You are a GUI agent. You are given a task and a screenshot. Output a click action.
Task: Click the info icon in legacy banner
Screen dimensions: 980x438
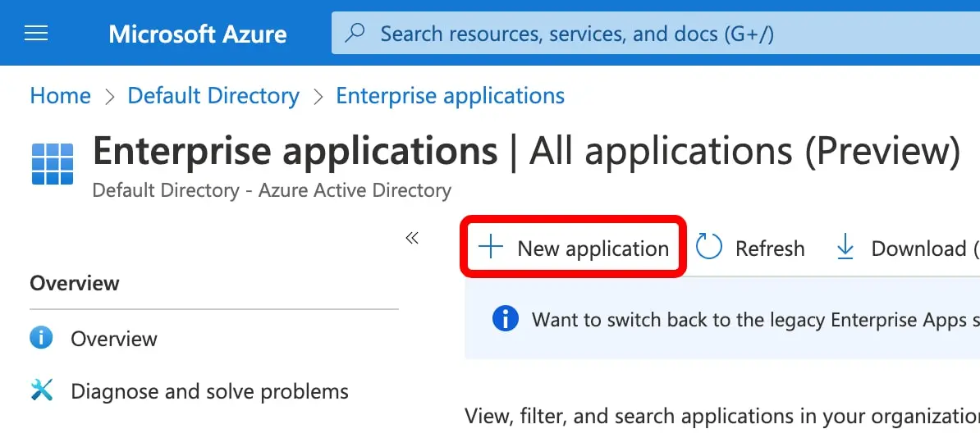tap(505, 319)
